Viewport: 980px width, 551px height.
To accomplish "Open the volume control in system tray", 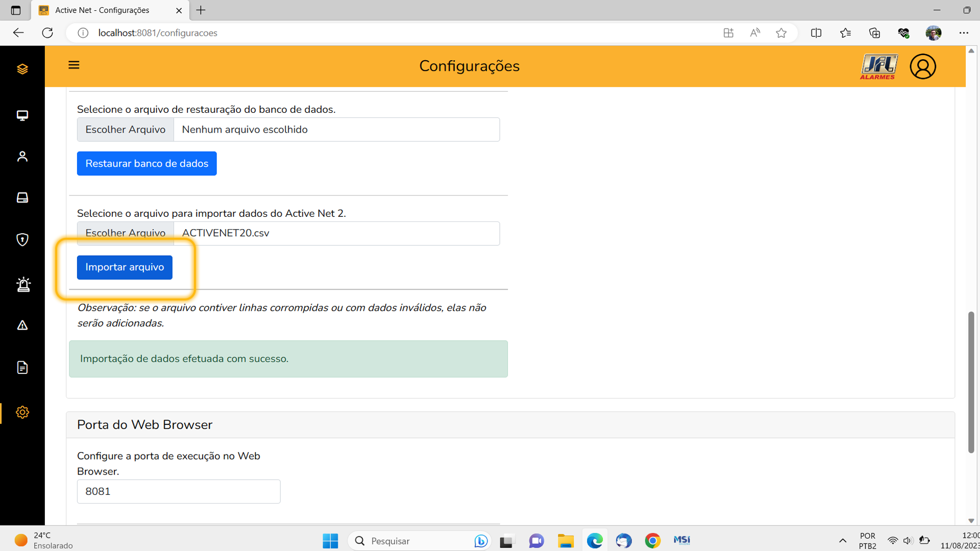I will coord(908,541).
